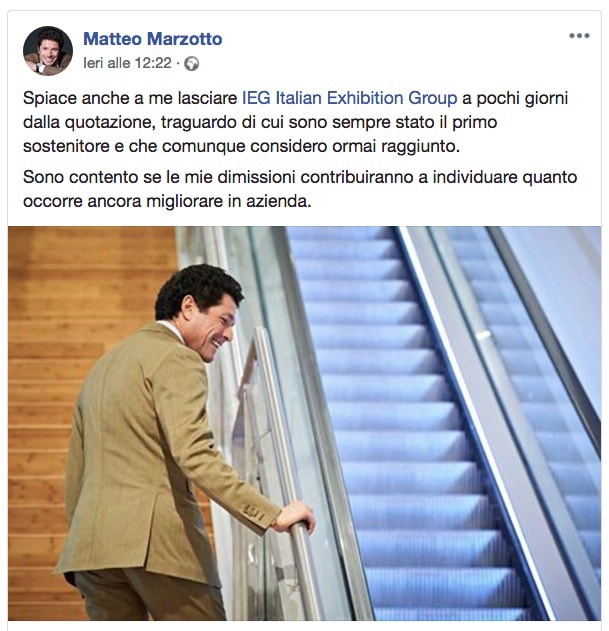
Task: Open the post timestamp Ieri alle 12:22
Action: (127, 63)
